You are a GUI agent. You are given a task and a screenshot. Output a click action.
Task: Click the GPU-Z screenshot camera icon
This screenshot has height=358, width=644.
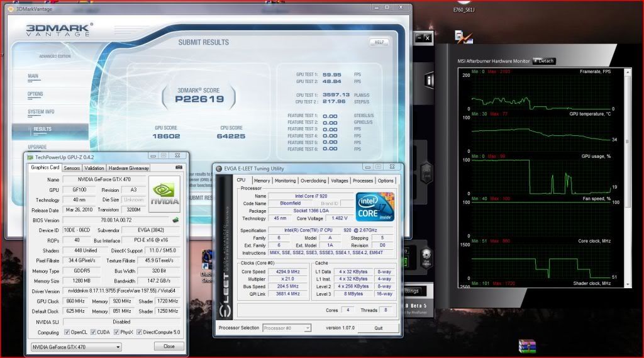[179, 168]
